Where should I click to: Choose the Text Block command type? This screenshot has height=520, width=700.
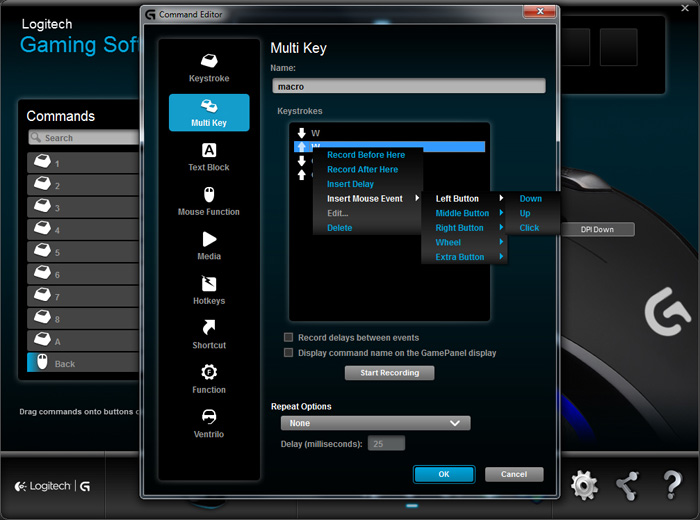(209, 157)
